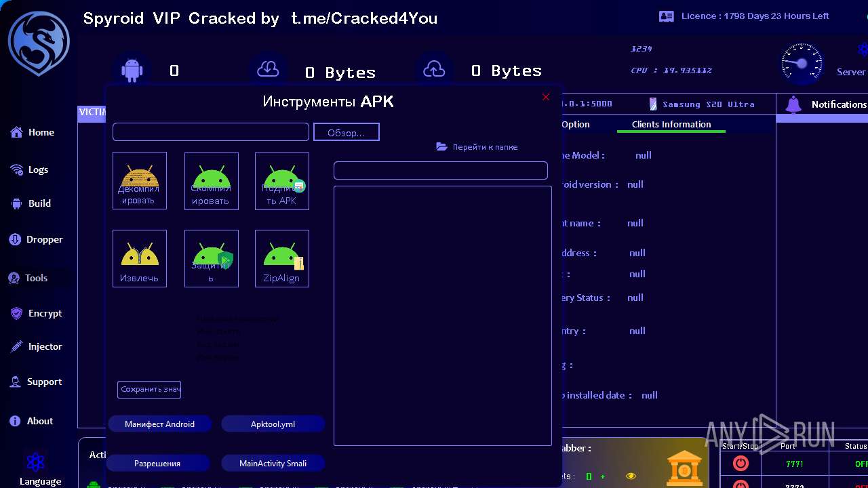868x488 pixels.
Task: Open the Language selector atom icon
Action: tap(35, 462)
